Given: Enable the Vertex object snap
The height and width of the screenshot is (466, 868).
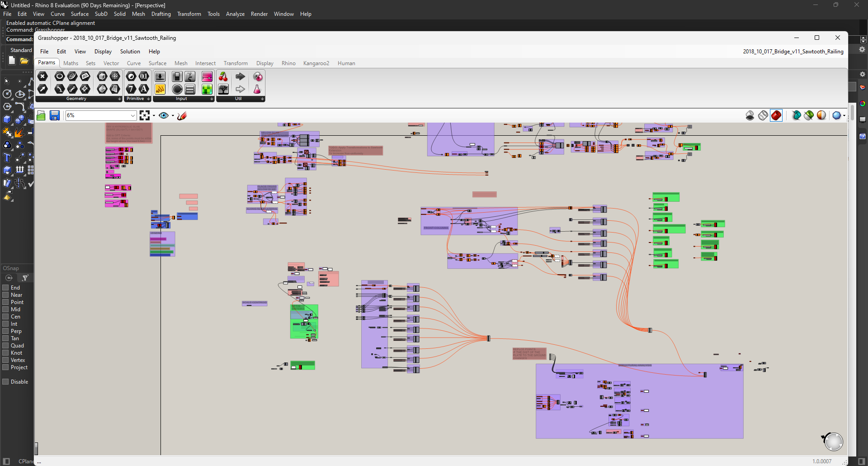Looking at the screenshot, I should point(6,360).
